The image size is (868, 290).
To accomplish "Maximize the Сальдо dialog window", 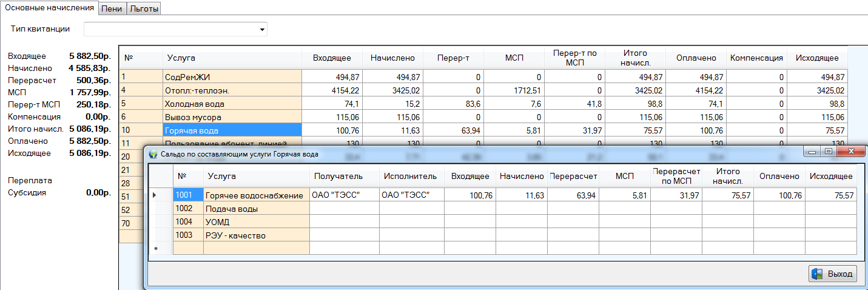I will point(829,152).
